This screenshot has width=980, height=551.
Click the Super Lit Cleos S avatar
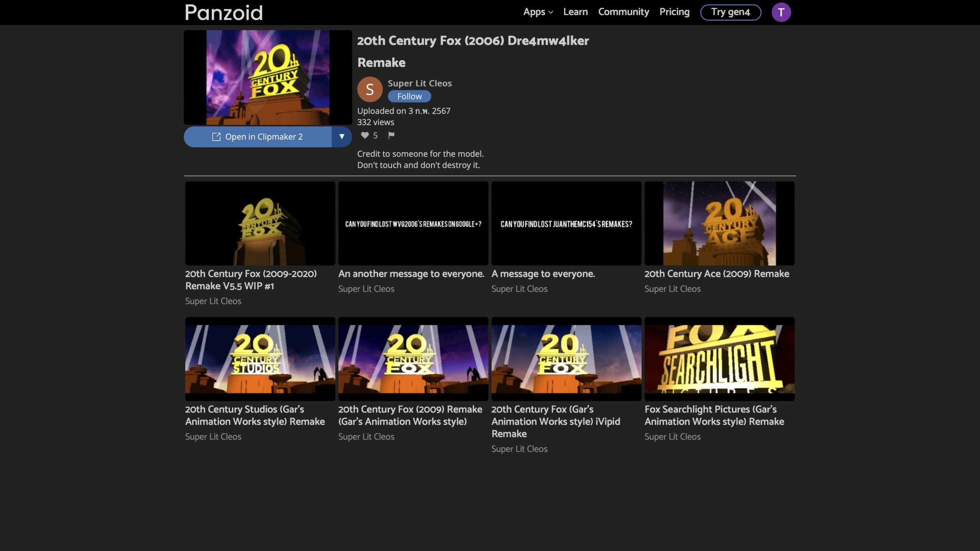[370, 89]
